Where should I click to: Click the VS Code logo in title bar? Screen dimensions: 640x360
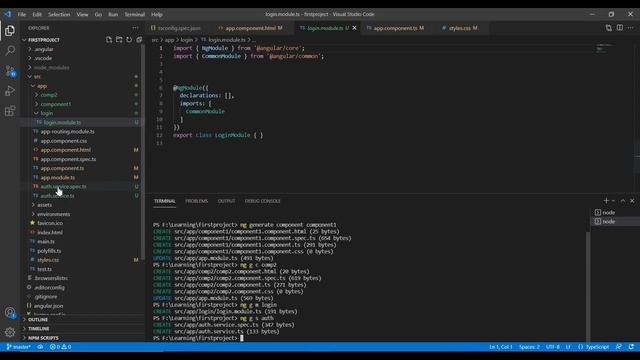point(8,14)
